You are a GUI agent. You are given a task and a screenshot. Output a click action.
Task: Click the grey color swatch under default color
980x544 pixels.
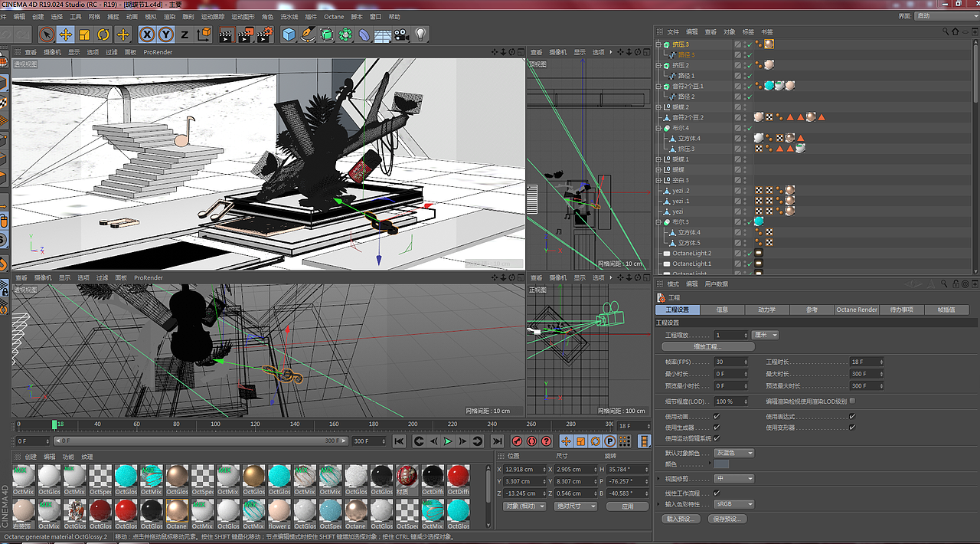click(722, 464)
